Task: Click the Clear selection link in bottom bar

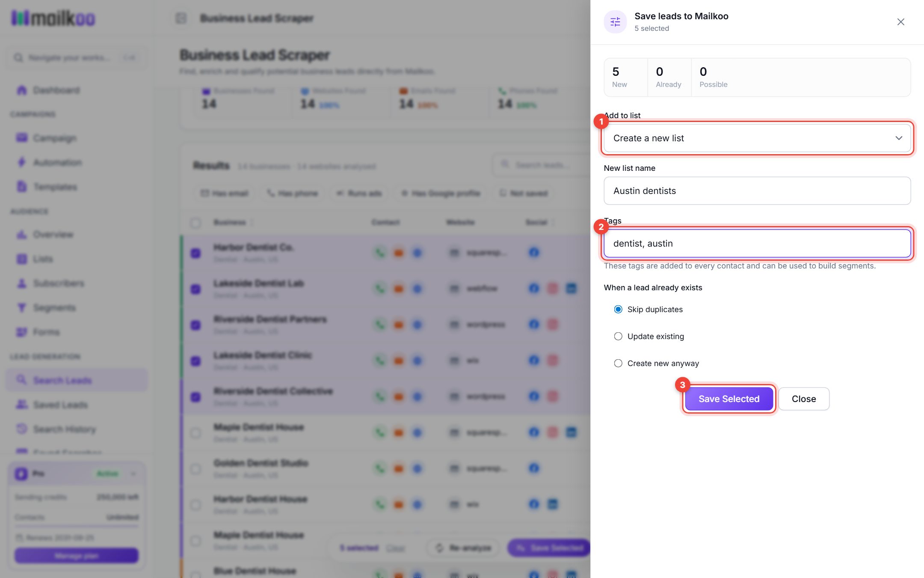Action: click(x=395, y=548)
